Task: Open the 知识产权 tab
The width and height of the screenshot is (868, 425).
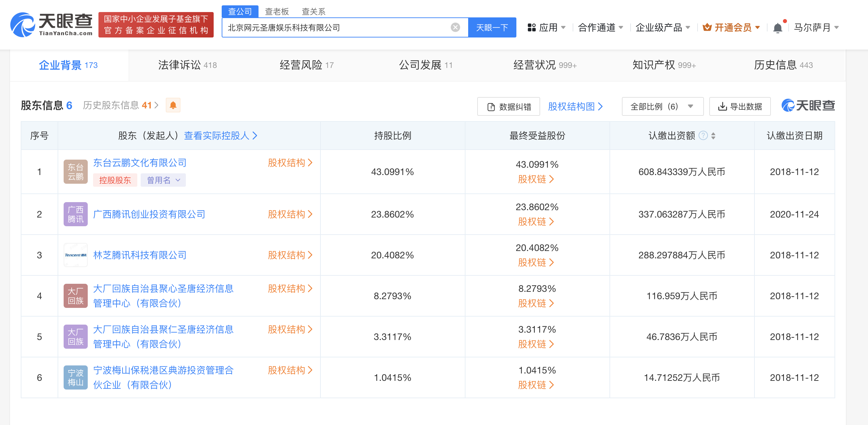Action: 664,65
